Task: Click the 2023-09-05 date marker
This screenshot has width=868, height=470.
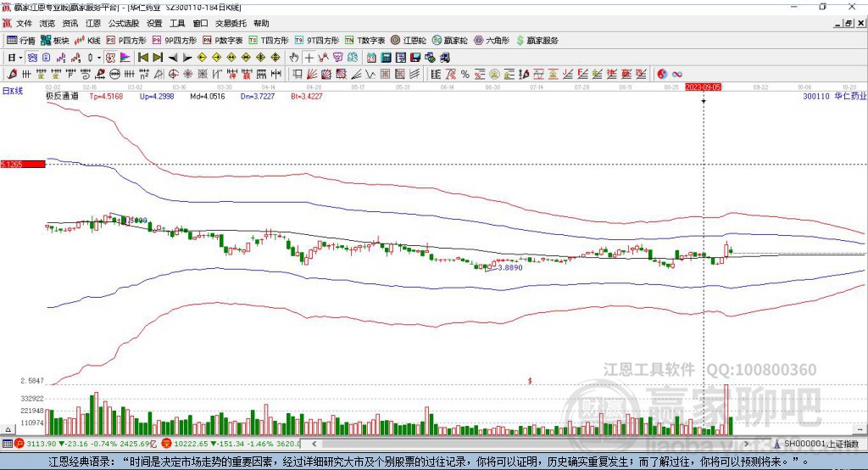Action: pos(703,87)
